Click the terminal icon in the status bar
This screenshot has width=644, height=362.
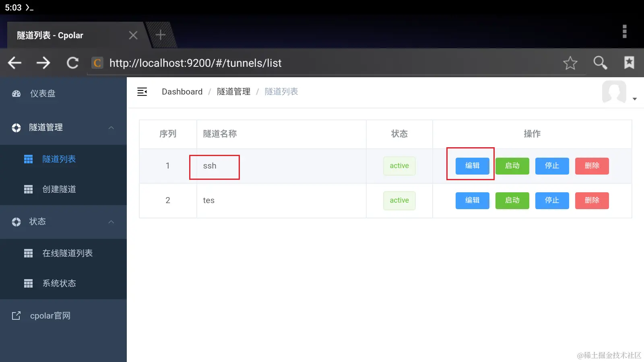pyautogui.click(x=29, y=8)
